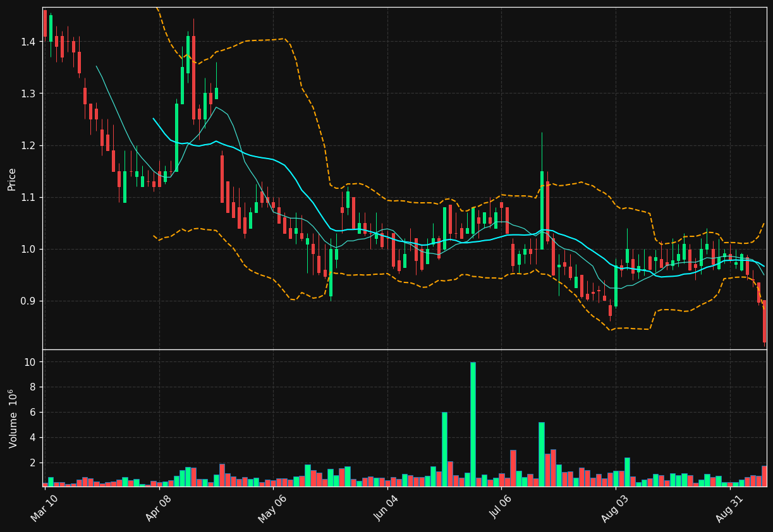Image resolution: width=773 pixels, height=532 pixels.
Task: Select the 1.1 price tick label
Action: coord(29,197)
